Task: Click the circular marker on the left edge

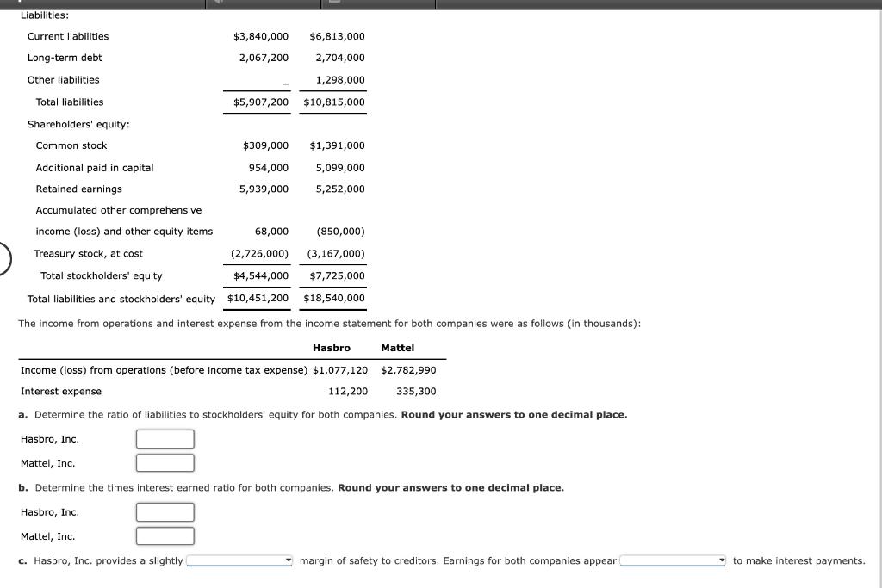Action: click(x=2, y=258)
